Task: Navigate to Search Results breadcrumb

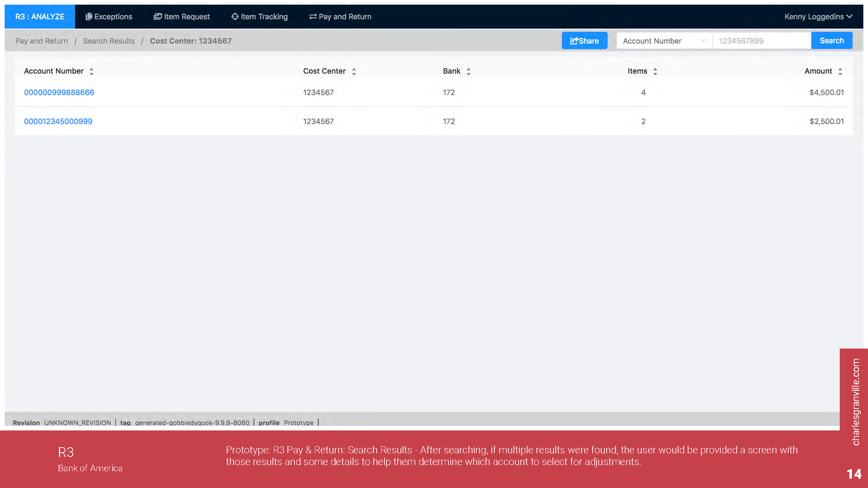Action: coord(109,41)
